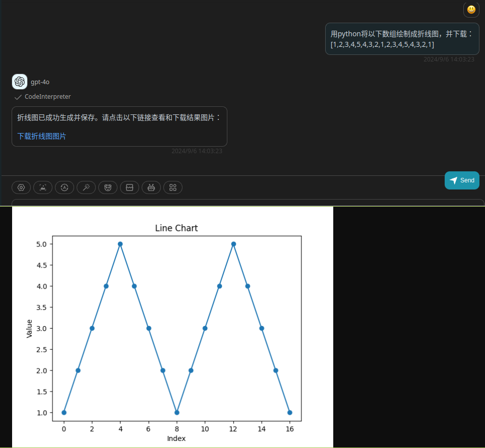This screenshot has width=485, height=448.
Task: Open the 下载折线图图片 download link
Action: point(42,137)
